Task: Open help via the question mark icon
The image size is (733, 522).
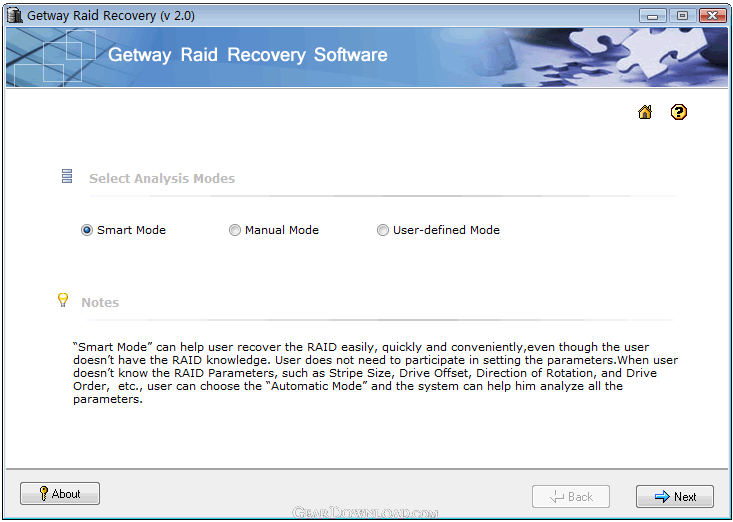Action: [679, 112]
